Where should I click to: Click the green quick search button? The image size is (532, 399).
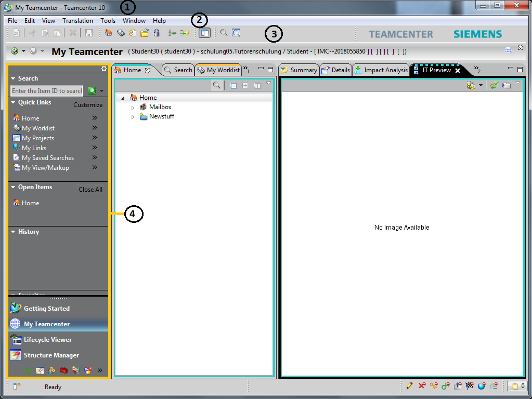[x=92, y=91]
